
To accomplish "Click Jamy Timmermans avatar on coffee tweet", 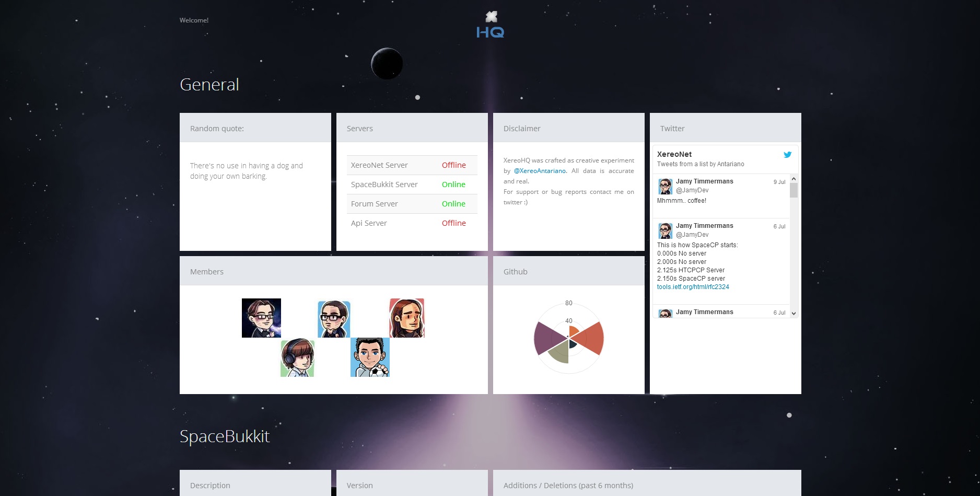I will pos(665,186).
